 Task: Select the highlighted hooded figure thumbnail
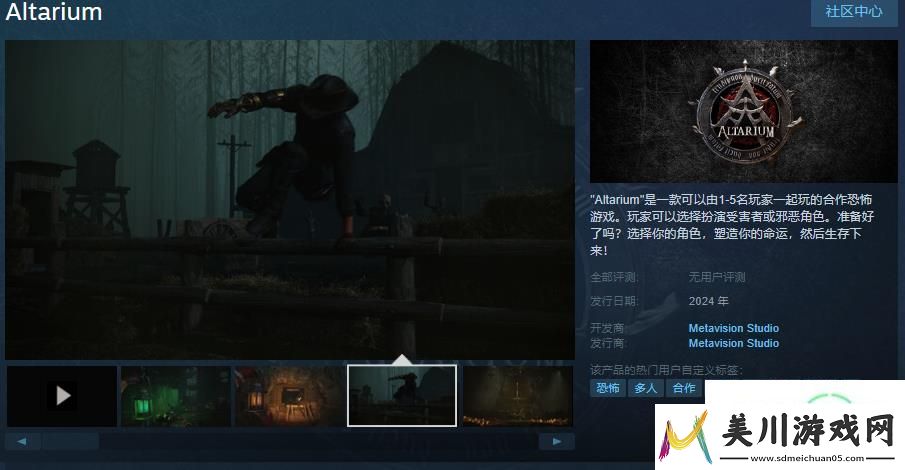(x=402, y=396)
